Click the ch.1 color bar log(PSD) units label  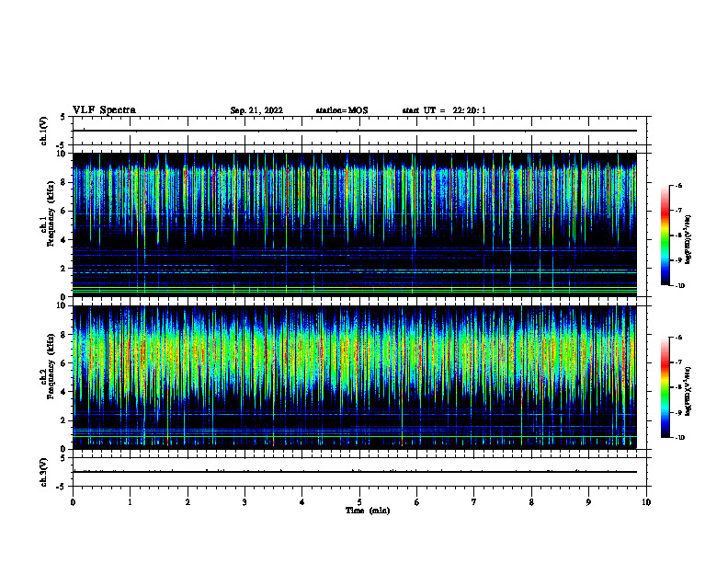pos(688,239)
